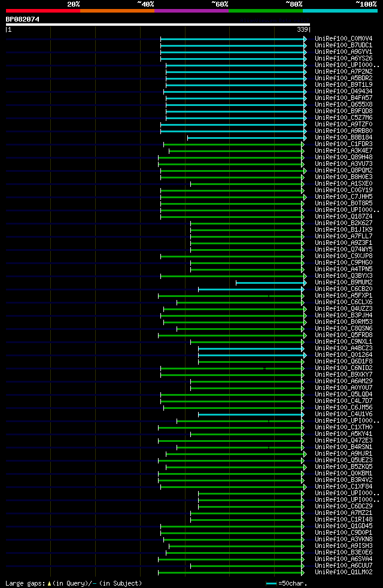Click the cyan ~100% legend segment
This screenshot has width=383, height=588.
click(x=340, y=11)
